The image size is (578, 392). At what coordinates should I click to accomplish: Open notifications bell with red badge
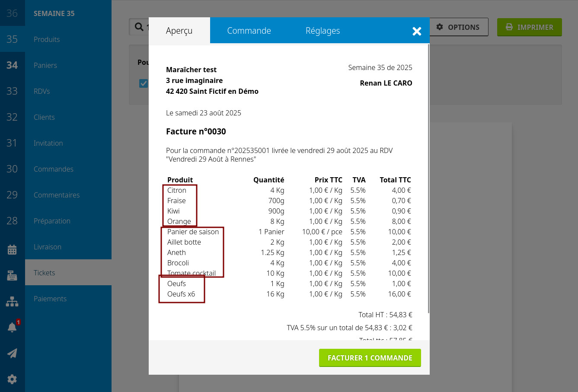coord(12,327)
